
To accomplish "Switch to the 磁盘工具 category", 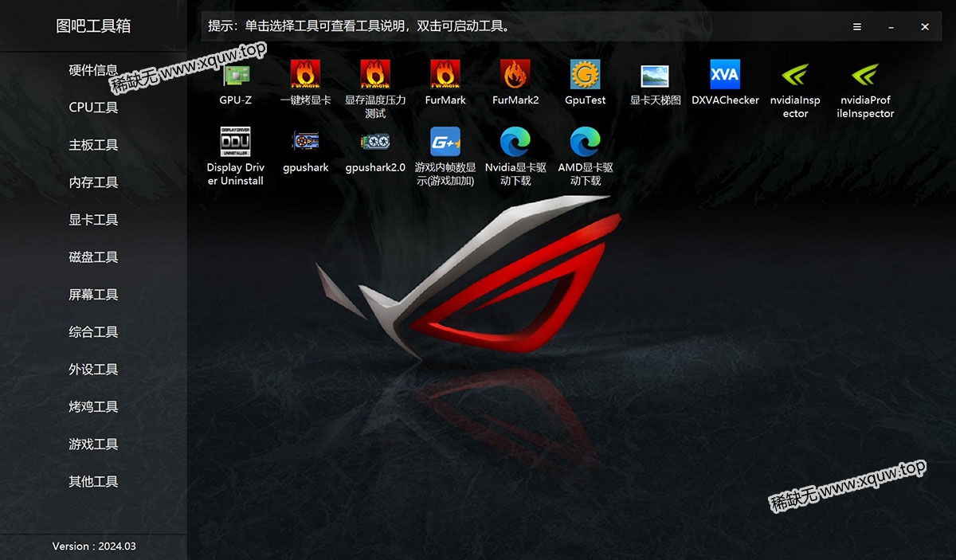I will click(93, 257).
